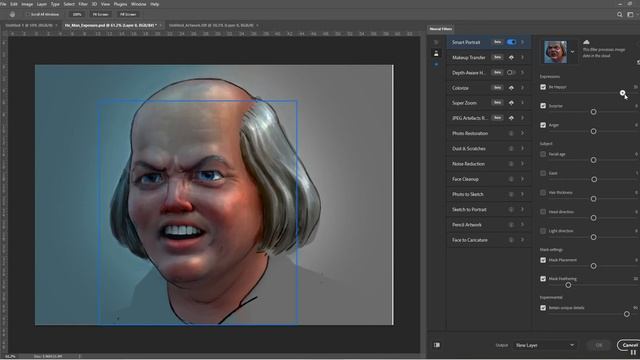
Task: Click the Noise Reduction info icon
Action: (511, 164)
